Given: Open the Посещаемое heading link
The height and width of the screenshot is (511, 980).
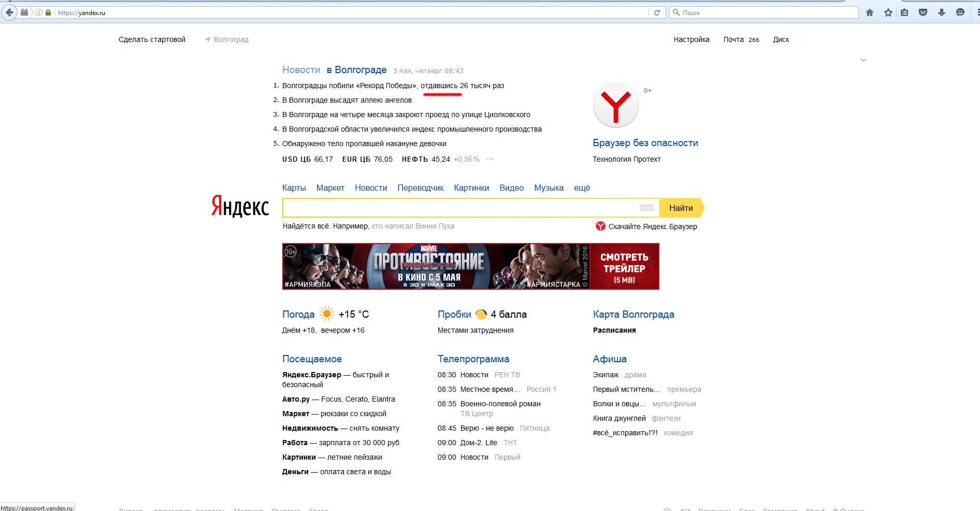Looking at the screenshot, I should pos(312,359).
